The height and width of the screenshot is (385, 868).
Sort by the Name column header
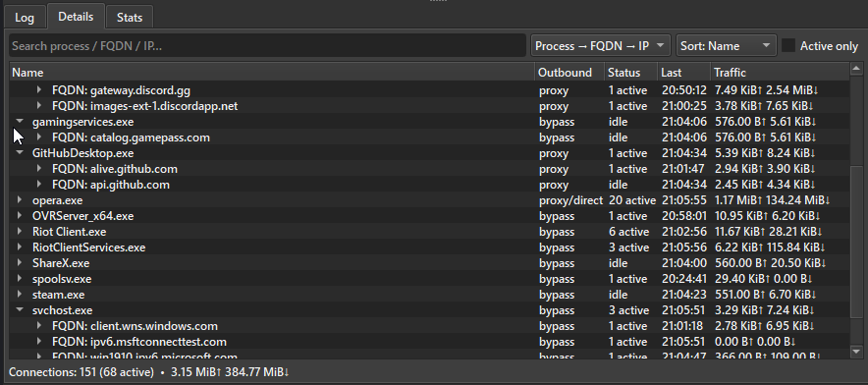[272, 73]
